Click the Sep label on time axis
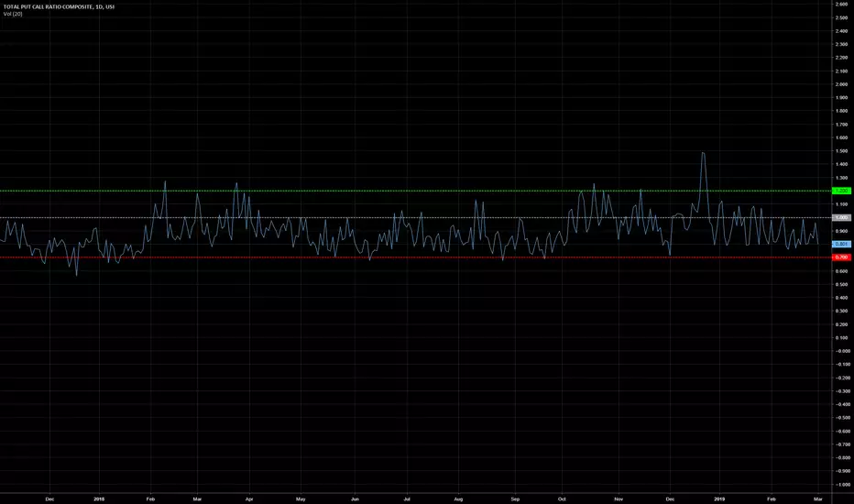This screenshot has width=854, height=504. (515, 499)
